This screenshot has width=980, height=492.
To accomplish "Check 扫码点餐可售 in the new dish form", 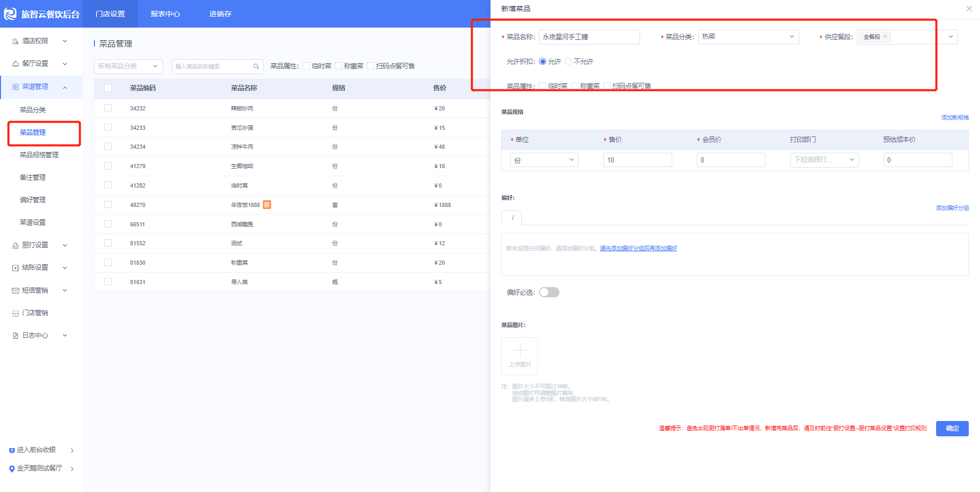I will click(x=607, y=86).
